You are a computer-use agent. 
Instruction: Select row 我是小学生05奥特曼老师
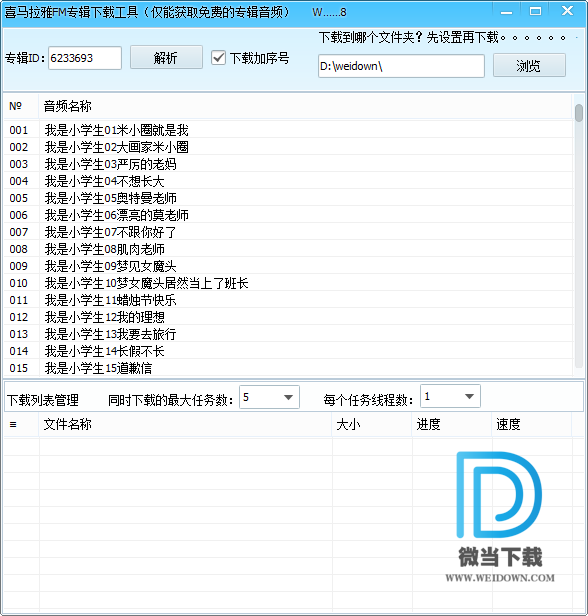(x=288, y=198)
